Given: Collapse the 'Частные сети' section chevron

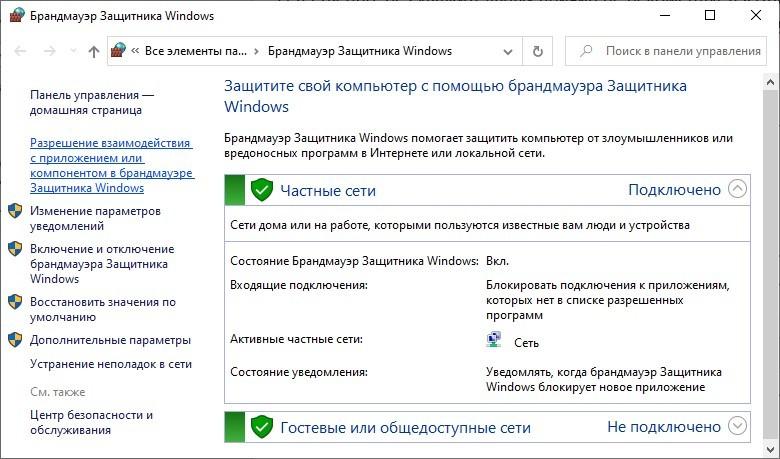Looking at the screenshot, I should [737, 189].
